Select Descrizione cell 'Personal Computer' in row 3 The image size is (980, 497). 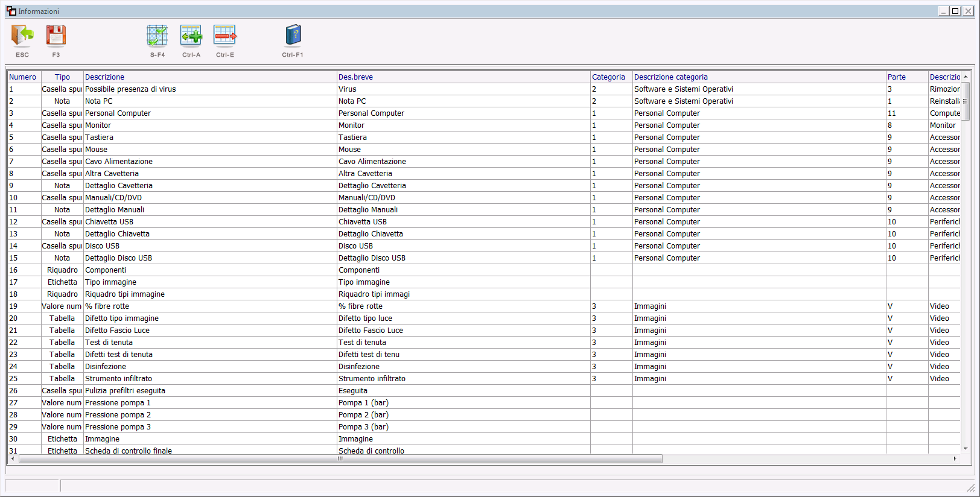click(210, 113)
